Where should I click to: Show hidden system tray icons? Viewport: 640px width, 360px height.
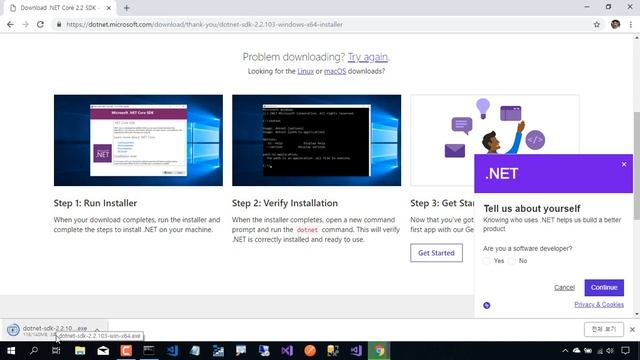pyautogui.click(x=565, y=351)
